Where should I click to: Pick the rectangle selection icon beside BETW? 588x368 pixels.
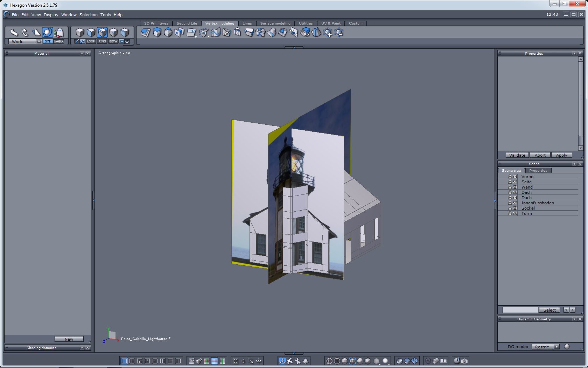(122, 41)
